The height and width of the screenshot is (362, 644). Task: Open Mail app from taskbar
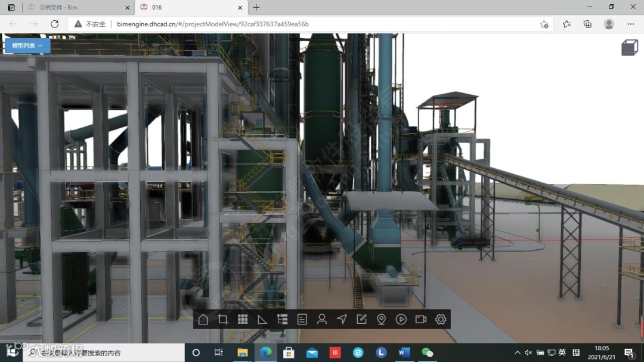[312, 352]
